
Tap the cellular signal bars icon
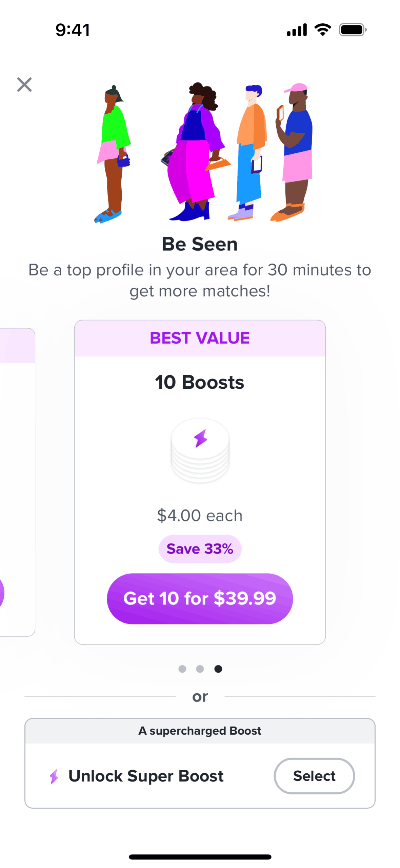[x=297, y=30]
